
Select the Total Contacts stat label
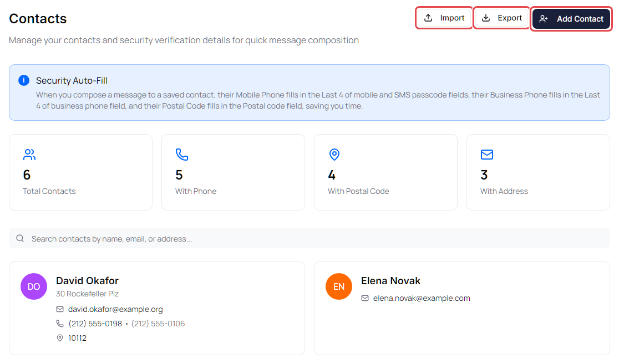[49, 191]
